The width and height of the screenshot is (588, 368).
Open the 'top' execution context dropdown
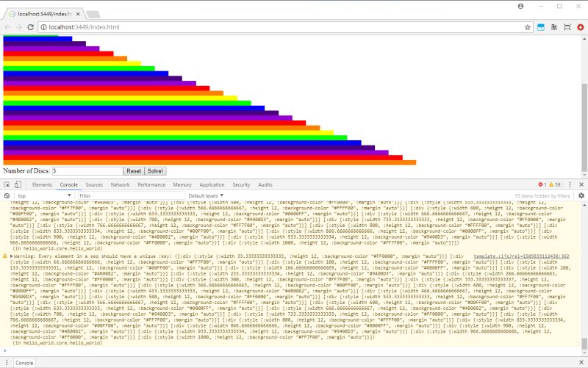44,195
